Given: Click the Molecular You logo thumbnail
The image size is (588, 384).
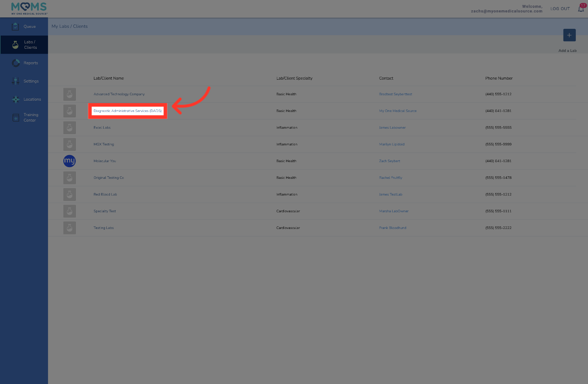Looking at the screenshot, I should (69, 161).
